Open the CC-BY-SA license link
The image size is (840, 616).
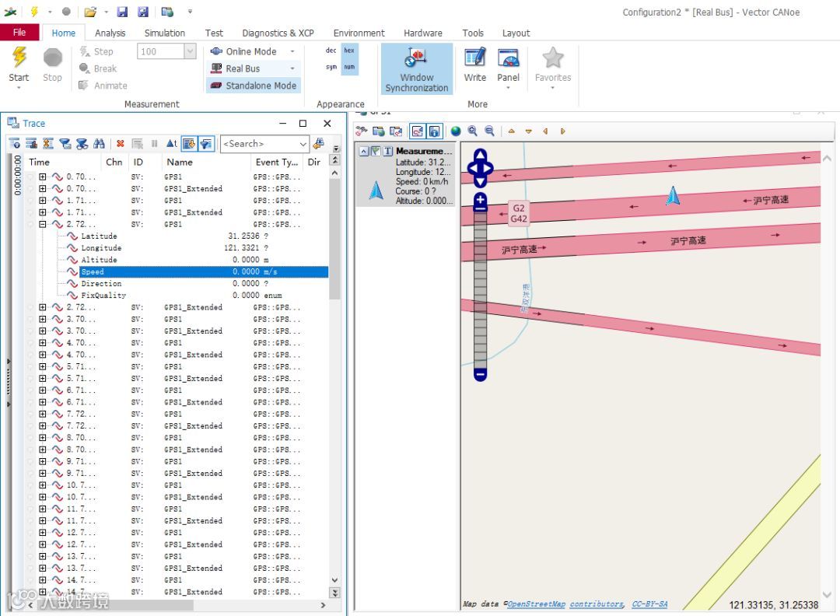click(649, 604)
